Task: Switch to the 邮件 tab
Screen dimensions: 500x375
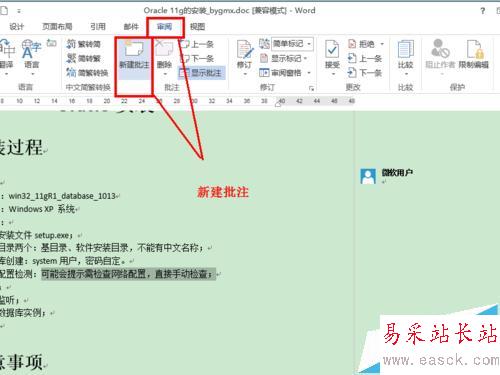Action: click(131, 26)
